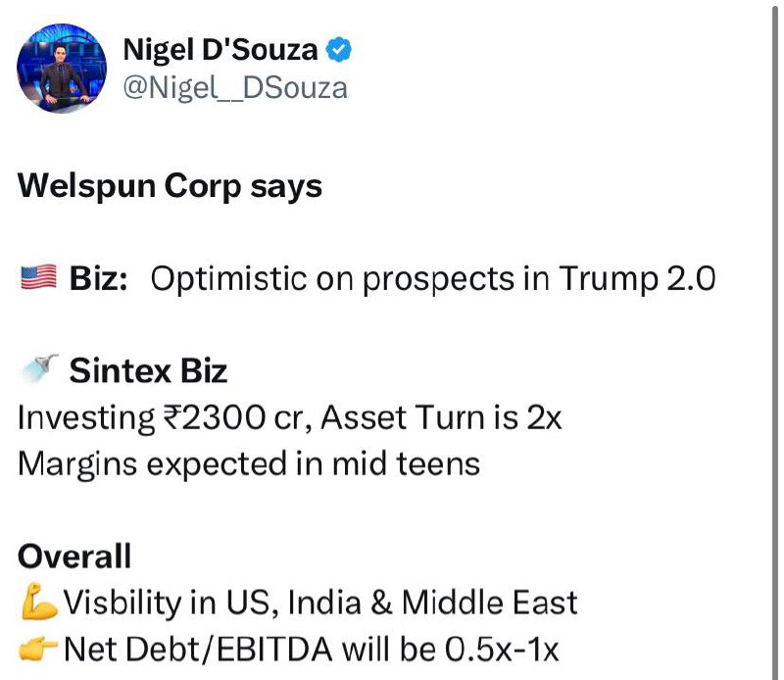Open the Nigel D'Souza display name link
The image size is (784, 680).
pyautogui.click(x=220, y=50)
